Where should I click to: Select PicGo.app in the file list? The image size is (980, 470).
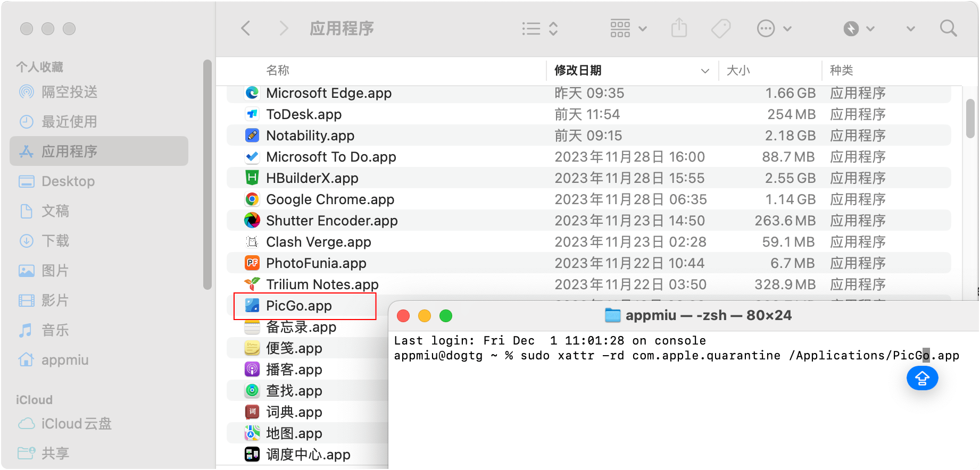[298, 306]
